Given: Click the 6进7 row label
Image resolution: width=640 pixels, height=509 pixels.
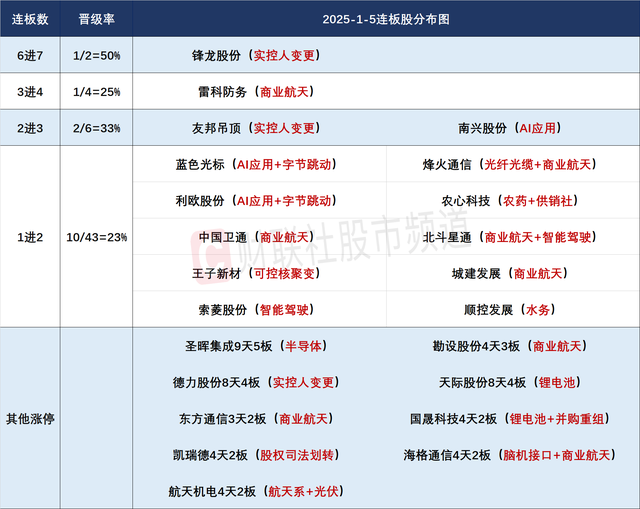Looking at the screenshot, I should pos(30,56).
